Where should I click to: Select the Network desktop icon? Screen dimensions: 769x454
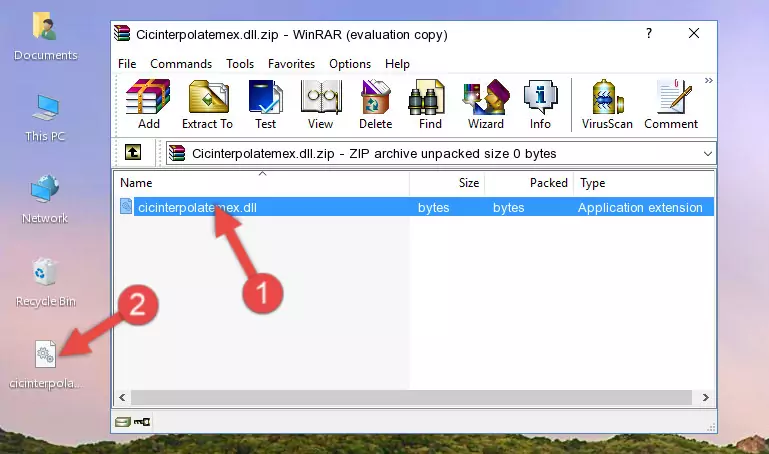pyautogui.click(x=45, y=199)
